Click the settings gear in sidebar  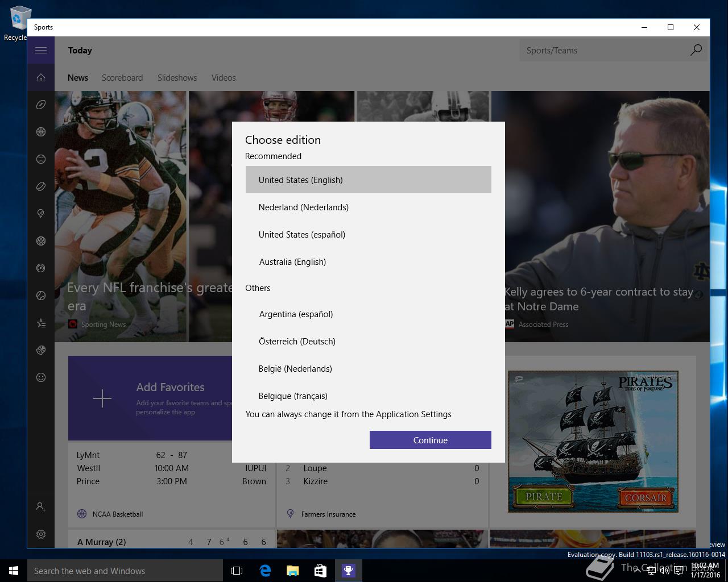point(41,534)
